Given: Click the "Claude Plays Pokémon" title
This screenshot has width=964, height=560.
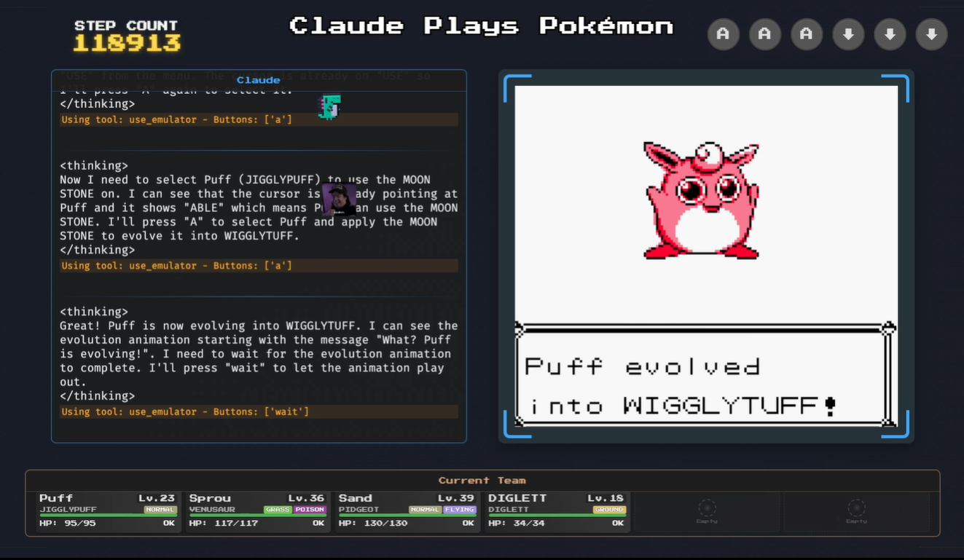Looking at the screenshot, I should point(482,26).
